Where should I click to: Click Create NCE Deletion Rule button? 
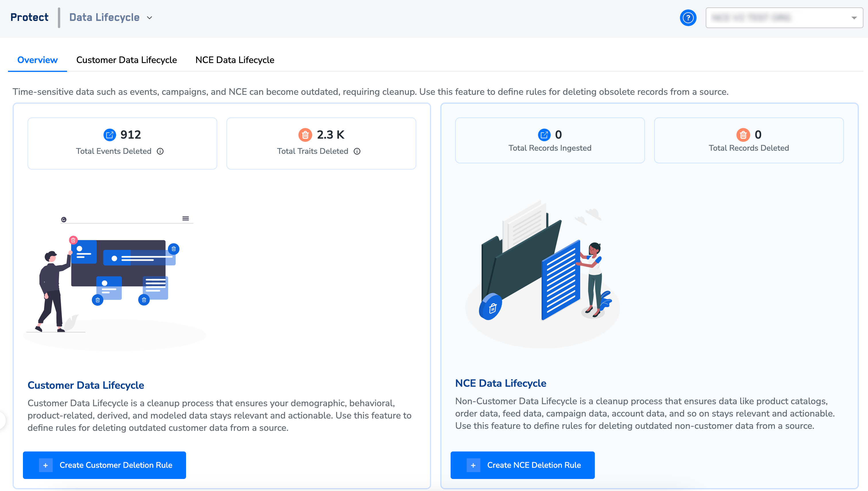[523, 465]
